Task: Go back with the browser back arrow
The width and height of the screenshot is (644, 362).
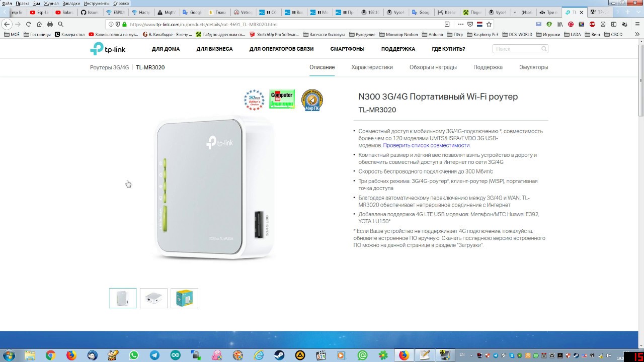Action: (x=7, y=24)
